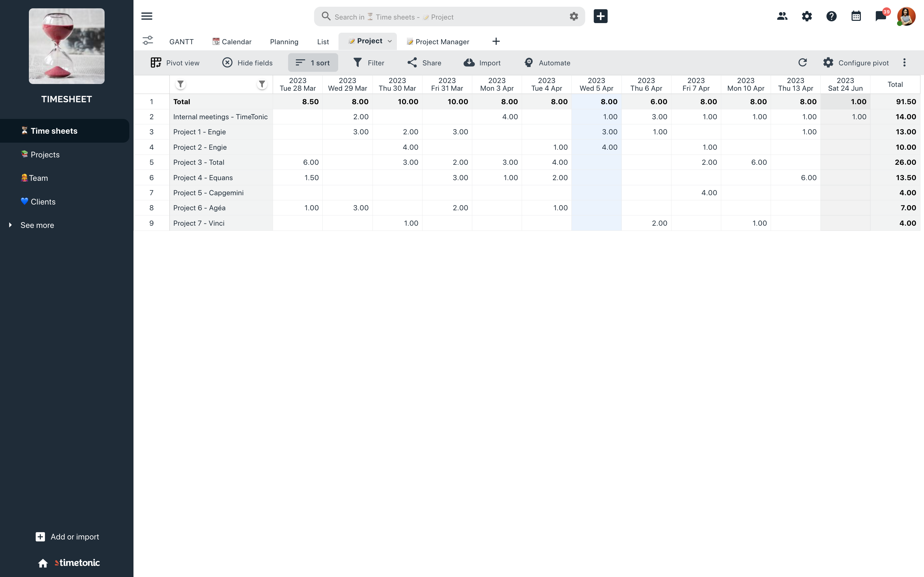Open the Planning view

(x=284, y=41)
